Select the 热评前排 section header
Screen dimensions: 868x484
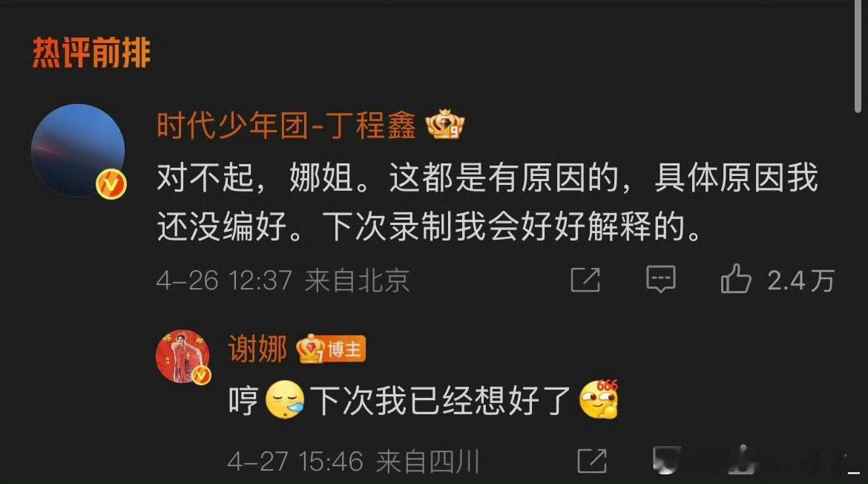point(91,53)
